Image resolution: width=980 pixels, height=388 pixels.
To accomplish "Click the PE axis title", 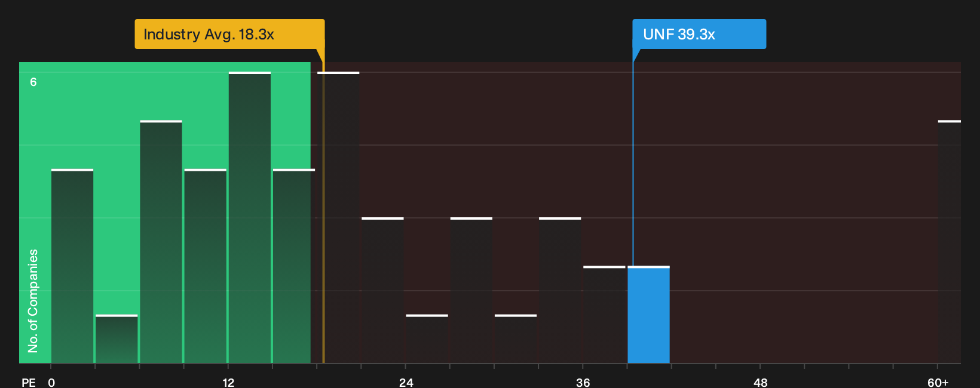I will pos(29,383).
